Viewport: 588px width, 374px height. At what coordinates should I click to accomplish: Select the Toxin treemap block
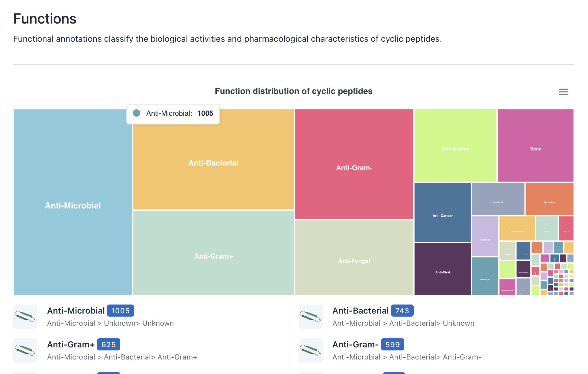(535, 146)
